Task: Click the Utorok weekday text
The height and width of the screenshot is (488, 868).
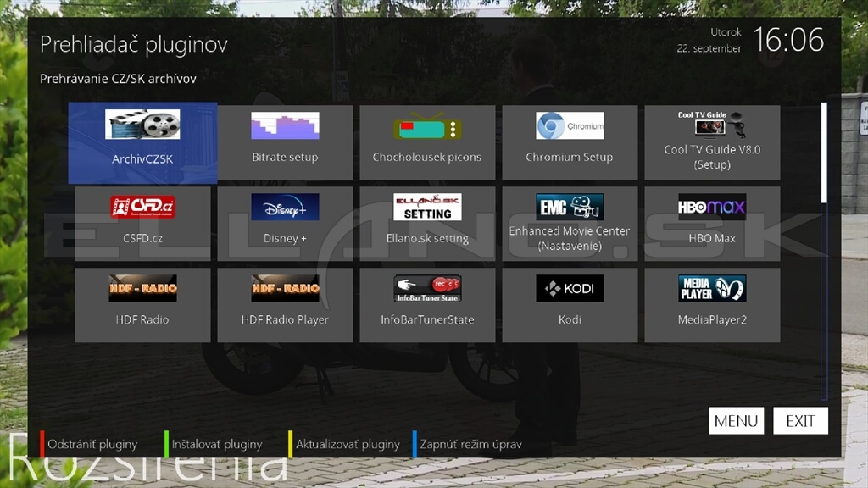Action: [726, 32]
